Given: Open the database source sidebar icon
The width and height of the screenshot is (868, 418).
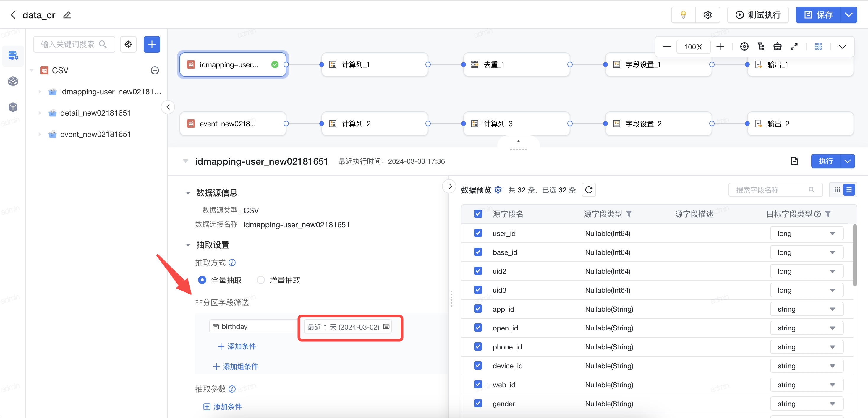Looking at the screenshot, I should click(x=13, y=55).
